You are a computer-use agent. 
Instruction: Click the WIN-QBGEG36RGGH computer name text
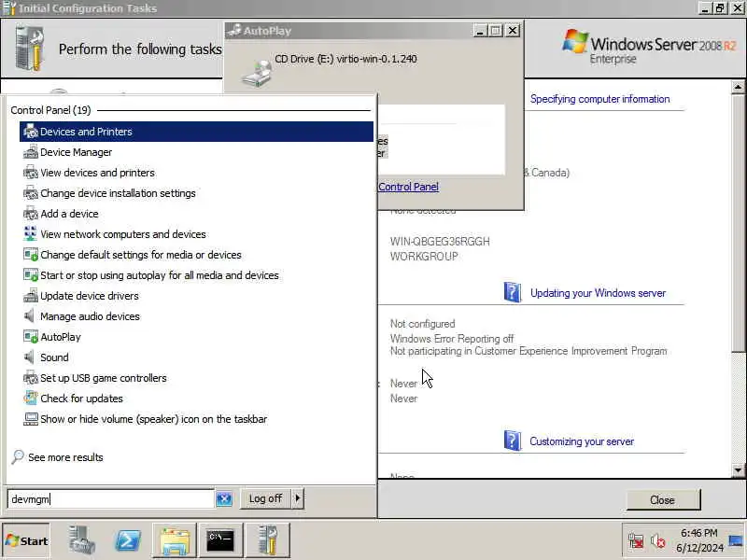(x=440, y=242)
